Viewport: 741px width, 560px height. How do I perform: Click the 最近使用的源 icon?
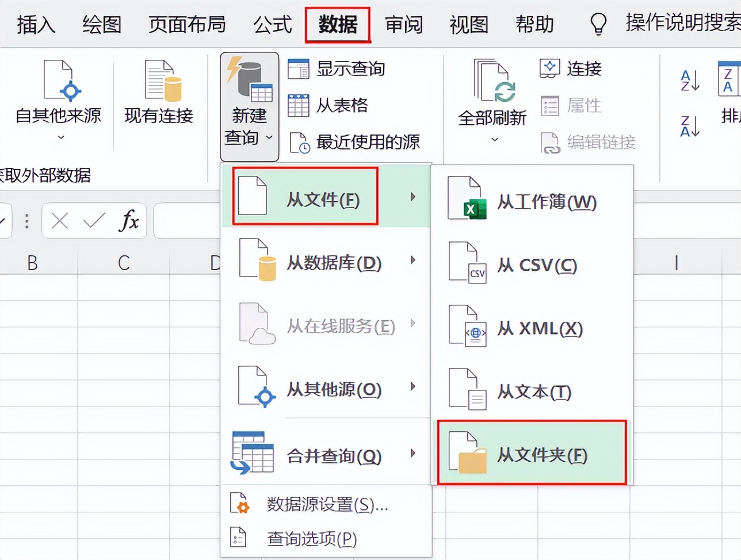(x=299, y=143)
